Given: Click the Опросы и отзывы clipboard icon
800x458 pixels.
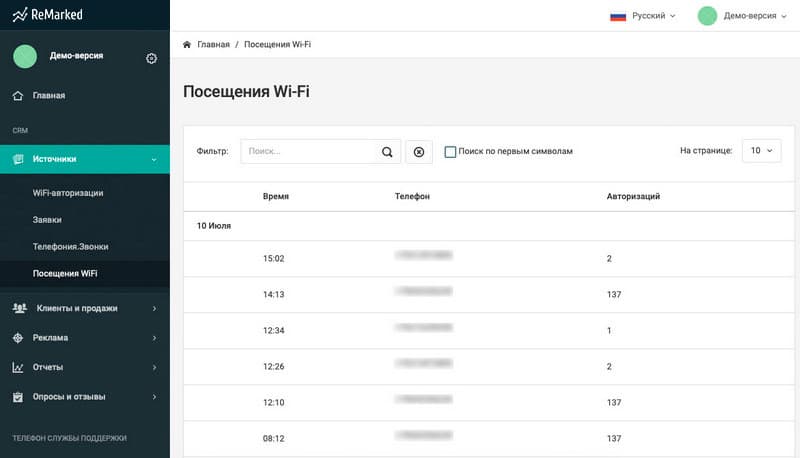Looking at the screenshot, I should coord(18,397).
